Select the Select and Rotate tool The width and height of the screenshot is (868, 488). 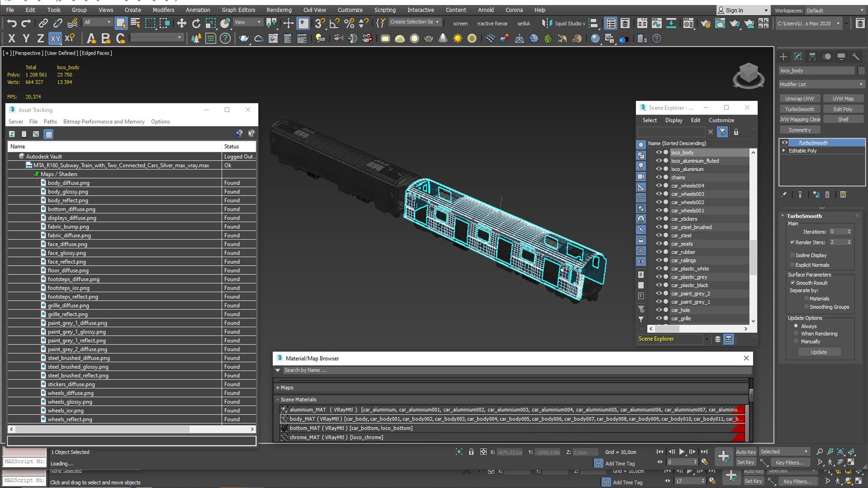pyautogui.click(x=196, y=23)
